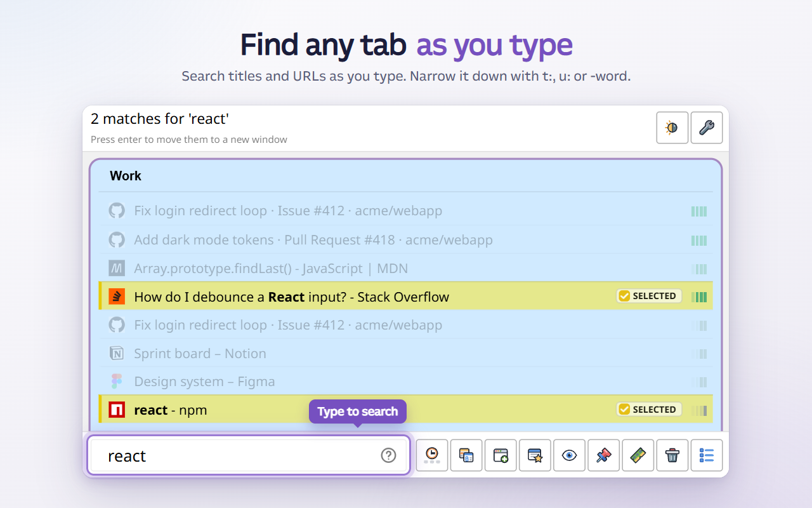This screenshot has width=812, height=508.
Task: Select the 'react - npm' tab row
Action: 406,410
